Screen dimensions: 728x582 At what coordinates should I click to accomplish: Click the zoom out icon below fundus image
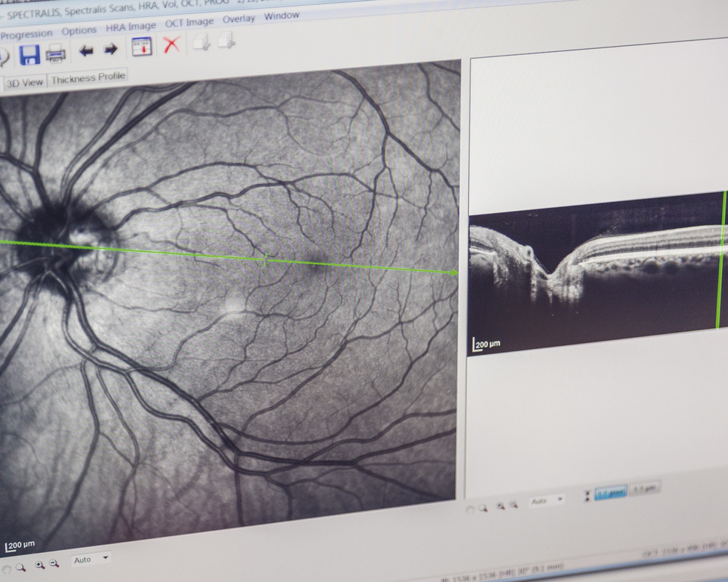[x=54, y=564]
